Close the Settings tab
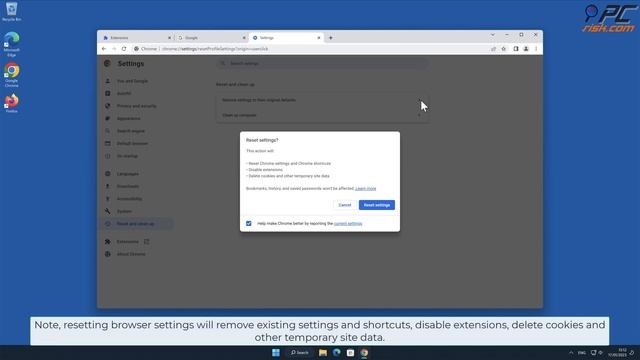The width and height of the screenshot is (640, 360). (x=319, y=38)
